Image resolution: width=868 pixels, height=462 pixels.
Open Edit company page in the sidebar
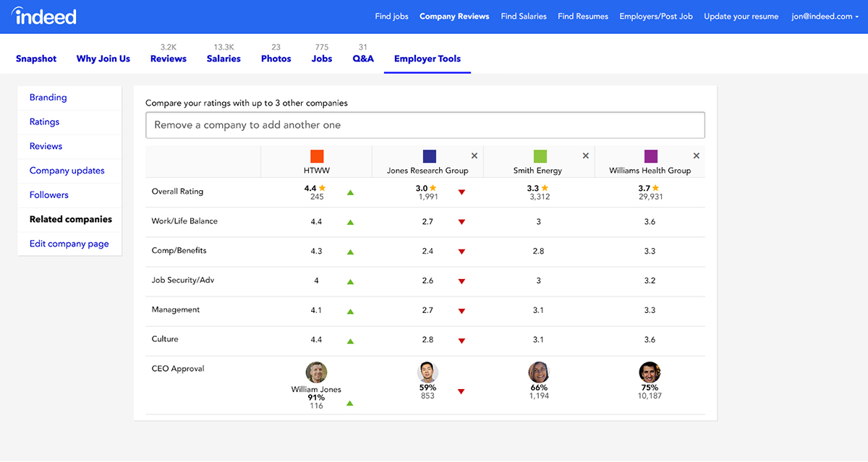pyautogui.click(x=69, y=244)
